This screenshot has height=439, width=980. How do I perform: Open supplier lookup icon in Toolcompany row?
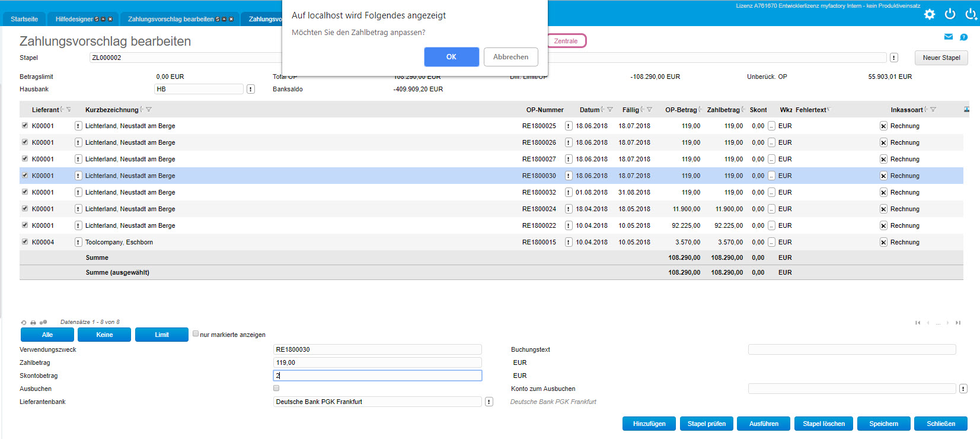pos(78,242)
